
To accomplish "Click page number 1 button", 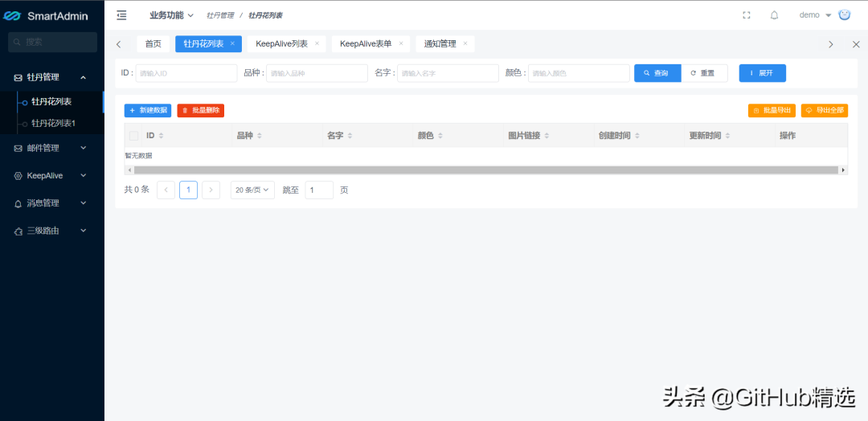I will point(188,190).
